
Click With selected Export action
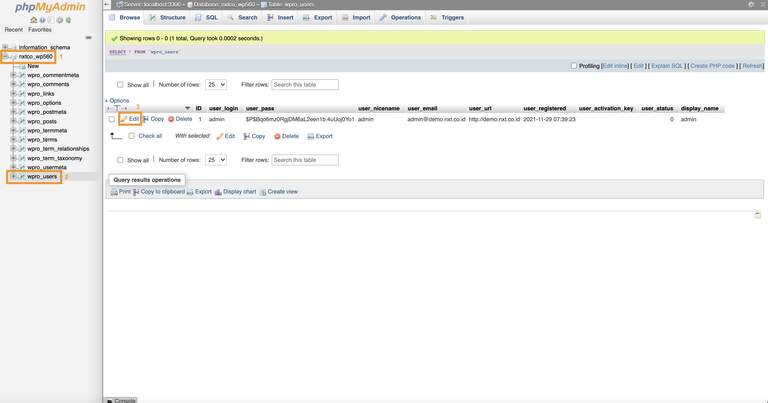coord(320,136)
